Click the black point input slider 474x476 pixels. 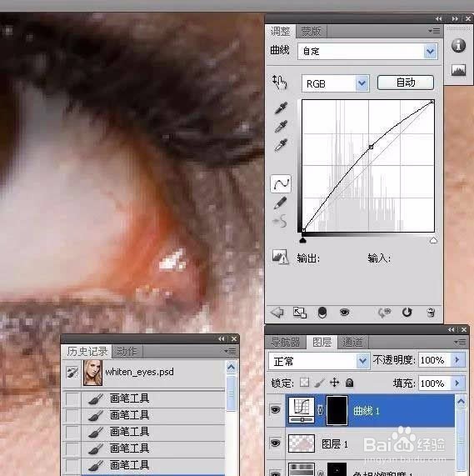302,240
